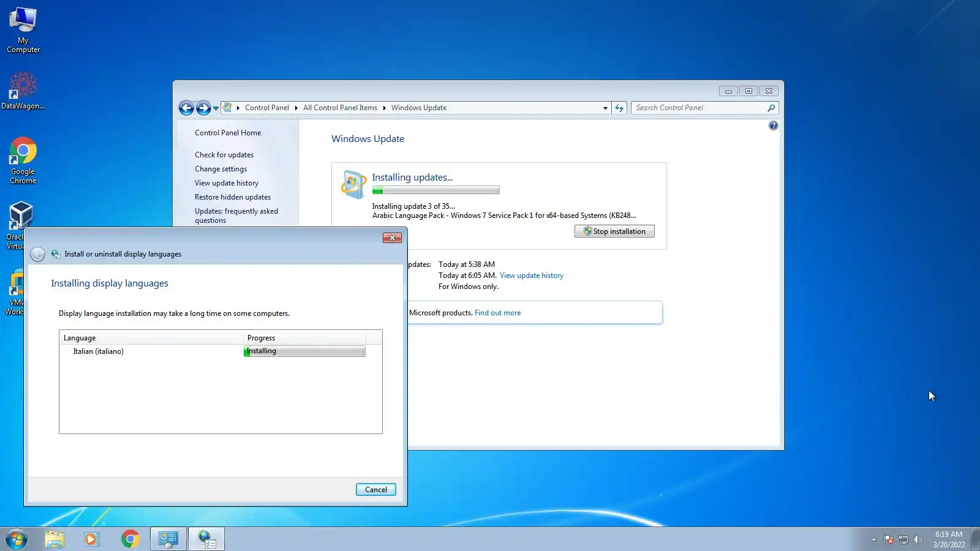Select the Windows Update shield icon beside Installing updates
This screenshot has height=551, width=980.
click(x=353, y=184)
